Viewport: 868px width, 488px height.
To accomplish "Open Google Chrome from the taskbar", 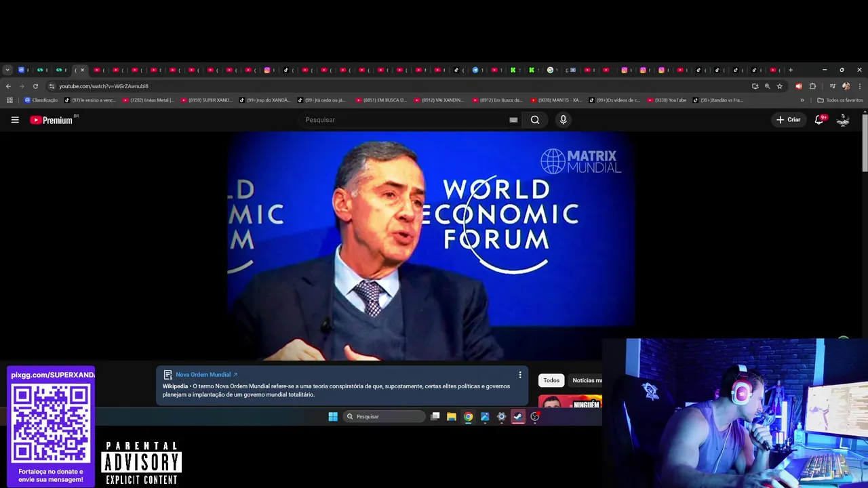I will click(x=468, y=417).
